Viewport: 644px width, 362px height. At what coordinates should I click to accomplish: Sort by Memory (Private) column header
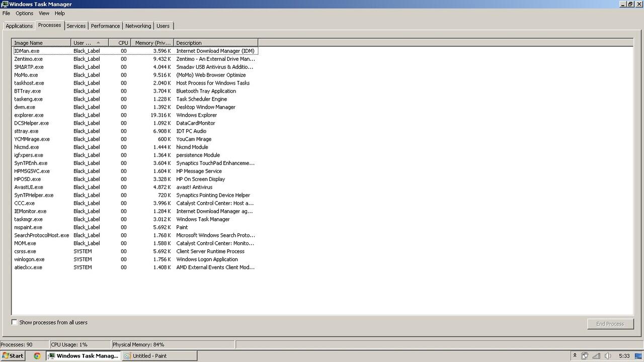tap(152, 43)
